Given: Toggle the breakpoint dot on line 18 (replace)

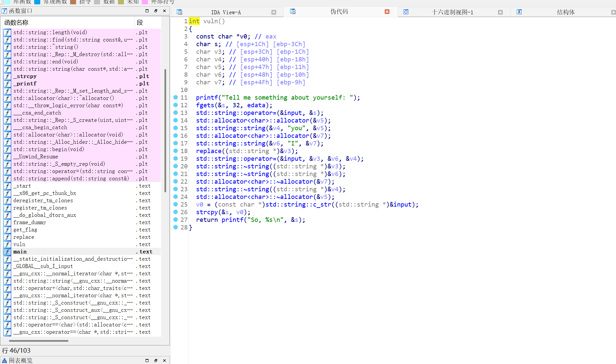Looking at the screenshot, I should [176, 151].
